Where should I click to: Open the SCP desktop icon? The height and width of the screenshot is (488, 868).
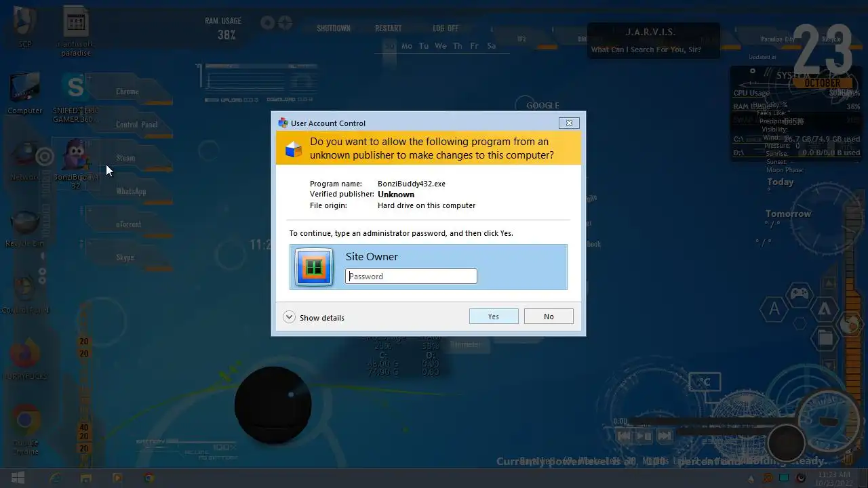(25, 27)
